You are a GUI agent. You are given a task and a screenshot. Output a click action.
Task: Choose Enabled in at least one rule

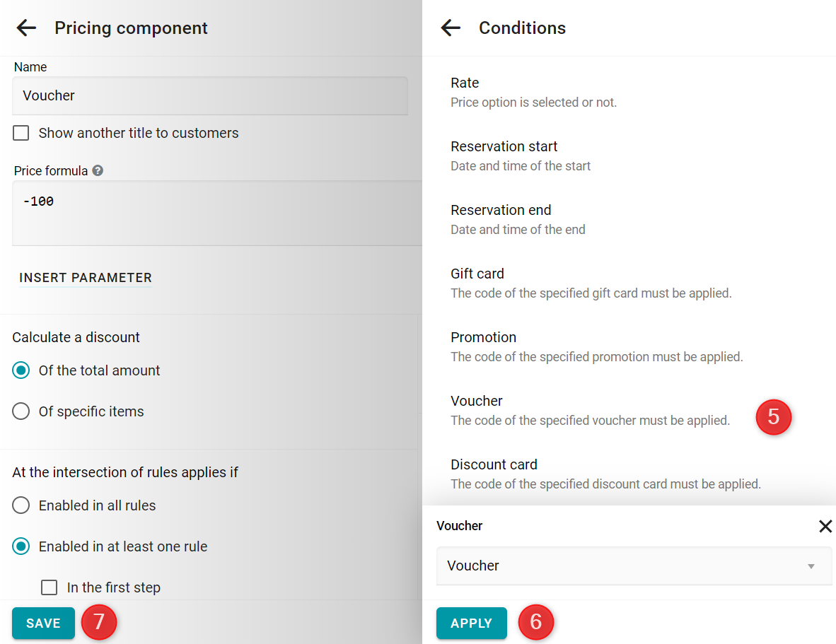pos(21,546)
